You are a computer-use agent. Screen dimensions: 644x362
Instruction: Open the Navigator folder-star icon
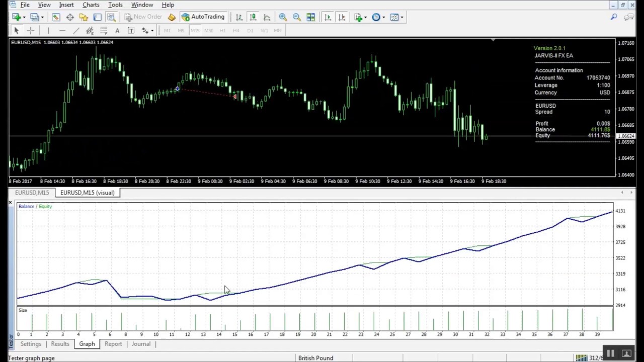coord(84,17)
